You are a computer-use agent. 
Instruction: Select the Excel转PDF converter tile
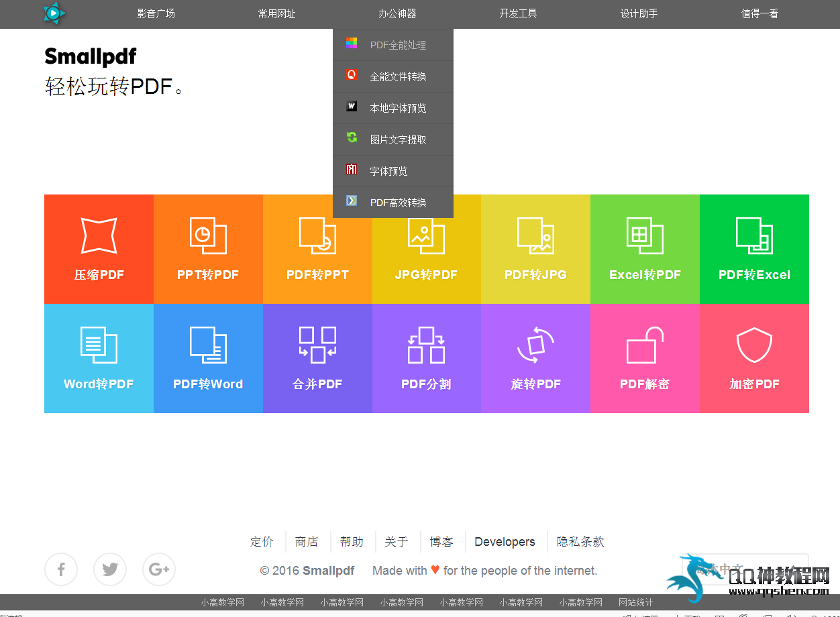[x=645, y=249]
